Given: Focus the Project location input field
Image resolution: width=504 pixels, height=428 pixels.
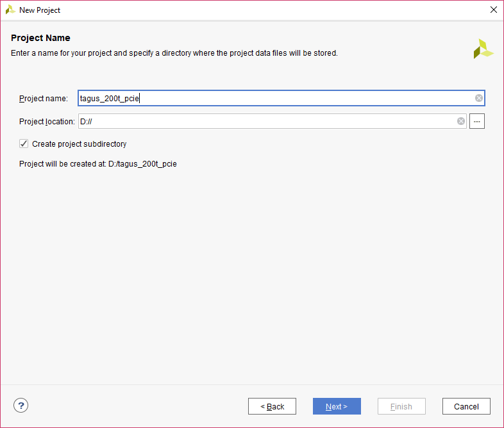Looking at the screenshot, I should coord(266,121).
